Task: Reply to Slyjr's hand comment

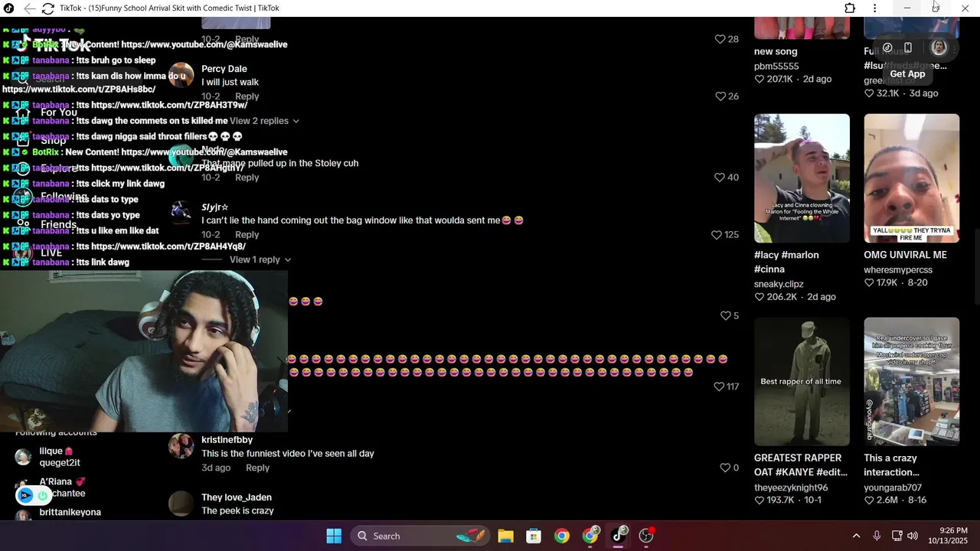Action: click(x=247, y=235)
